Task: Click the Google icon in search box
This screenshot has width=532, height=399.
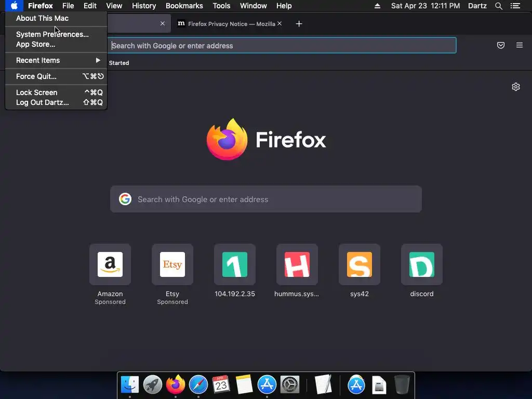Action: point(125,199)
